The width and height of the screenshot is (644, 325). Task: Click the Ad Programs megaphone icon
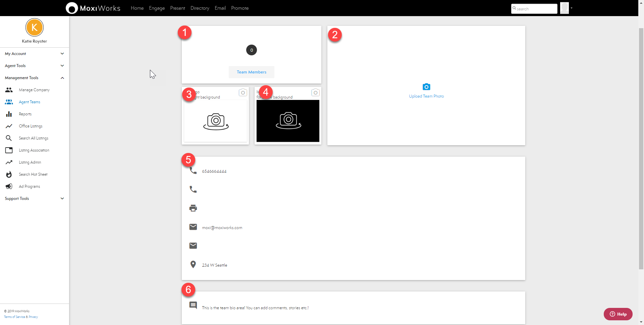(9, 186)
